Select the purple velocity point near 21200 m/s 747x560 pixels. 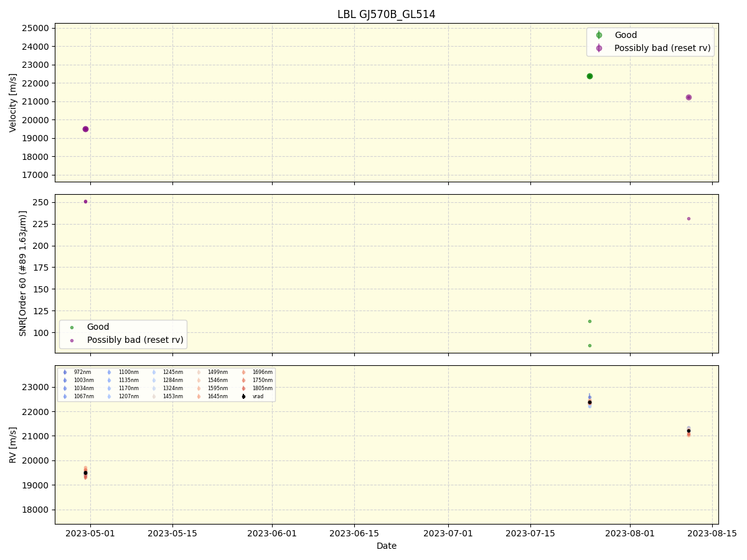[x=688, y=97]
